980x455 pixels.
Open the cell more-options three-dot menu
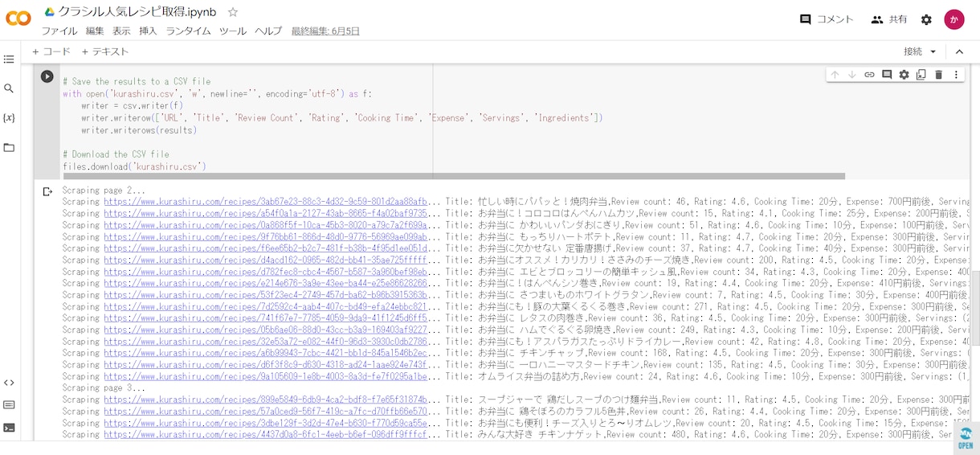pos(956,75)
